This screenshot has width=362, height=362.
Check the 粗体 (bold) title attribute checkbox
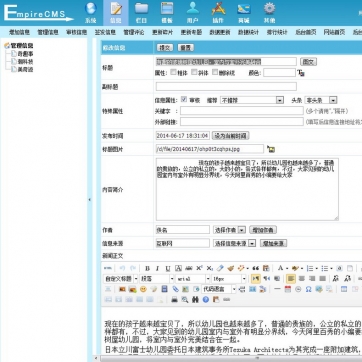click(173, 72)
